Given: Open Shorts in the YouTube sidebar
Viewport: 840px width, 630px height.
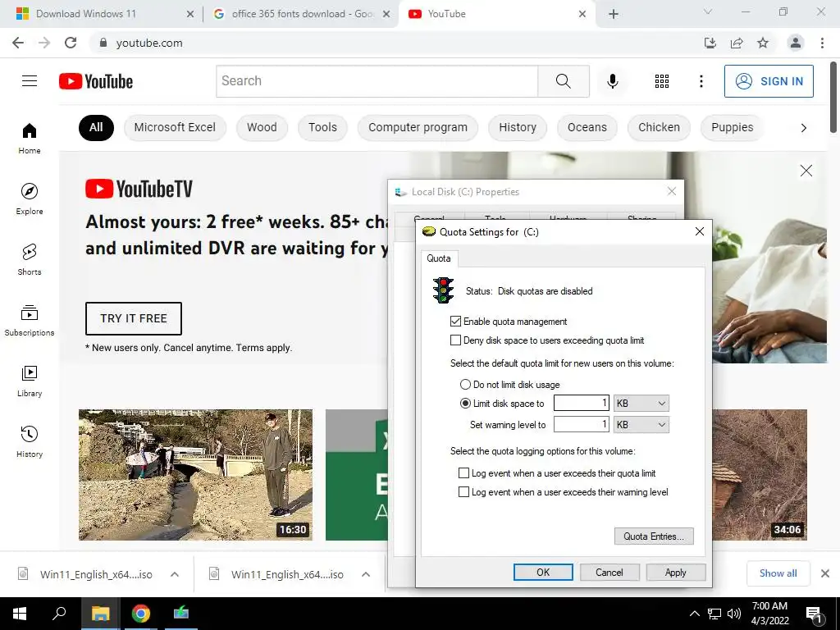Looking at the screenshot, I should coord(30,259).
